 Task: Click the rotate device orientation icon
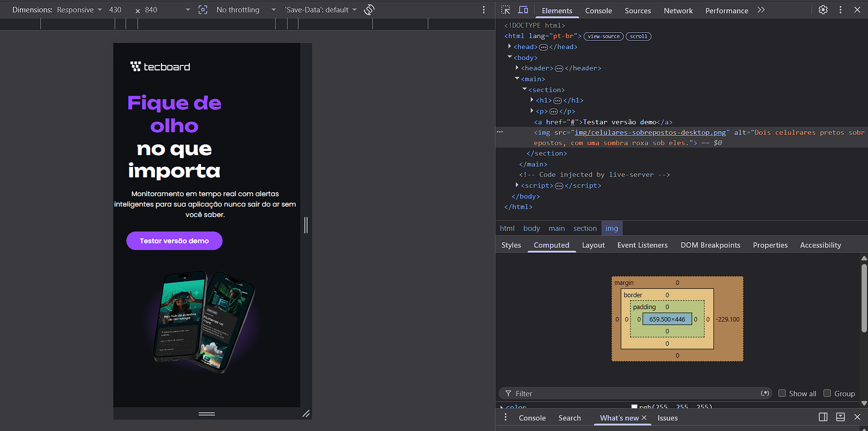(x=369, y=10)
